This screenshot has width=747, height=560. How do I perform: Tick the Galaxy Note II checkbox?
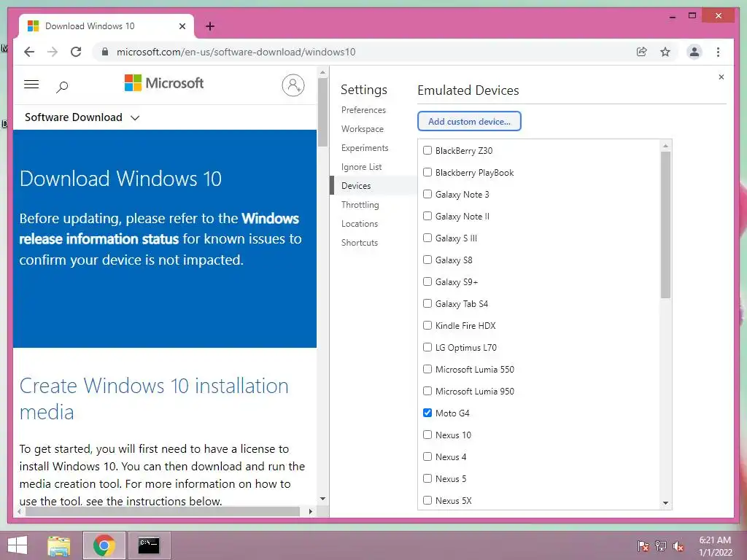427,216
